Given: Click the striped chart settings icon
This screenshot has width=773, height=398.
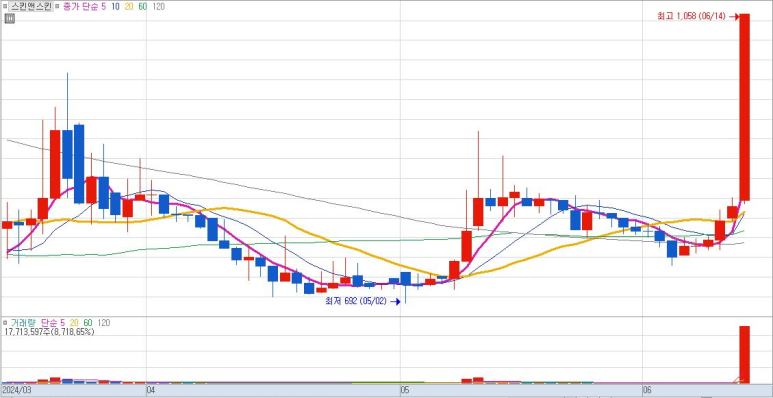Looking at the screenshot, I should tap(9, 19).
